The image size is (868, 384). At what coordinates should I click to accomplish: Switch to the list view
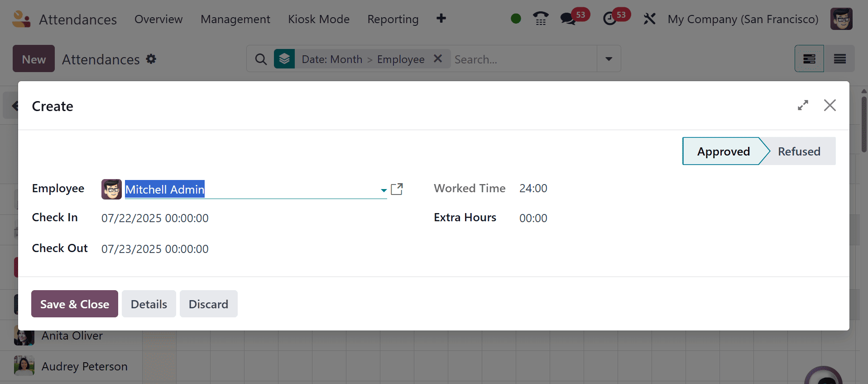click(x=840, y=58)
